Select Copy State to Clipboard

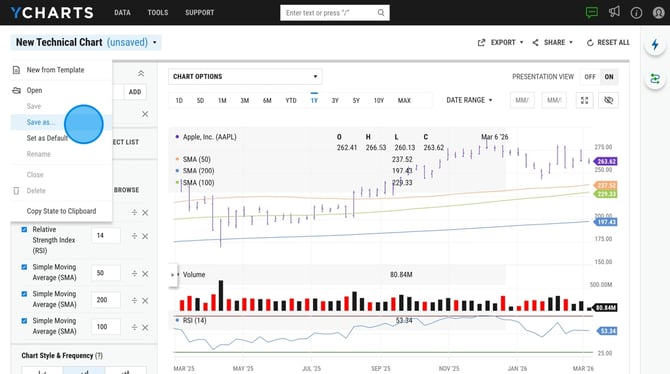(61, 211)
